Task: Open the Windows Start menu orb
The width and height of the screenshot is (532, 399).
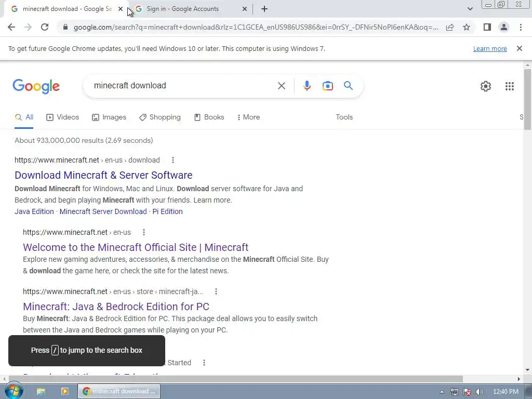Action: (13, 391)
